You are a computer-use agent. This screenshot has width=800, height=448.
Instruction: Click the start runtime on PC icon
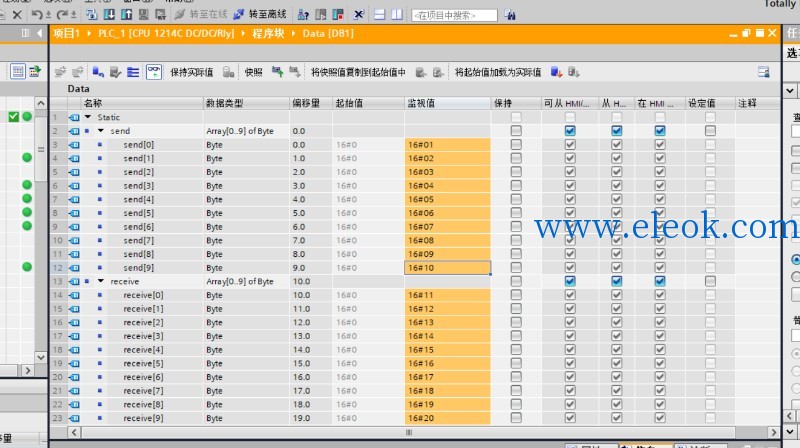(x=161, y=15)
